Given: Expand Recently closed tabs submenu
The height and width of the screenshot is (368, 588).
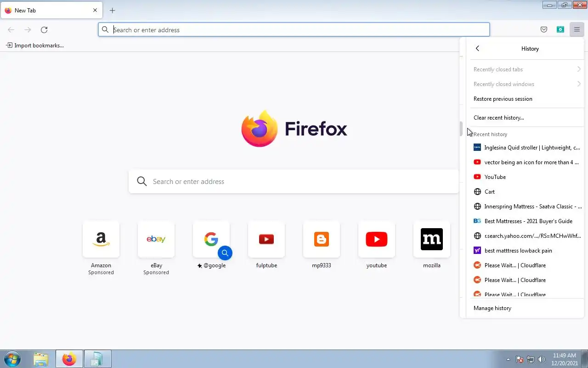Looking at the screenshot, I should click(526, 69).
